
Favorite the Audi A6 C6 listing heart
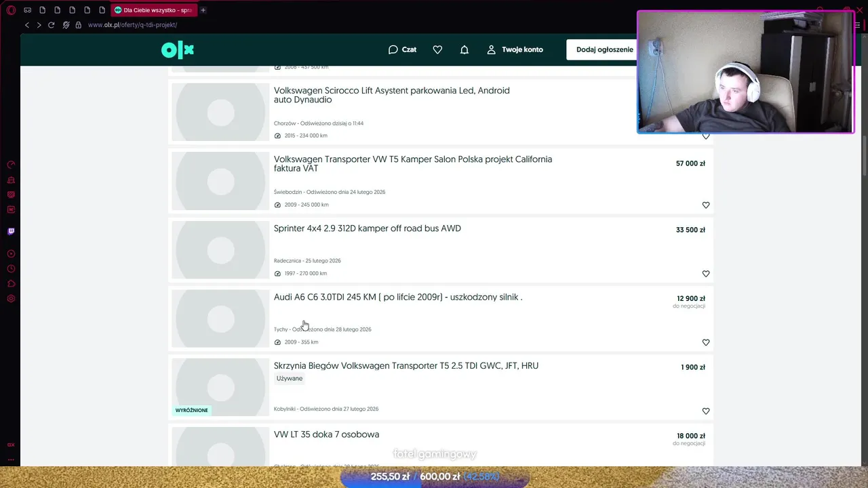coord(706,342)
